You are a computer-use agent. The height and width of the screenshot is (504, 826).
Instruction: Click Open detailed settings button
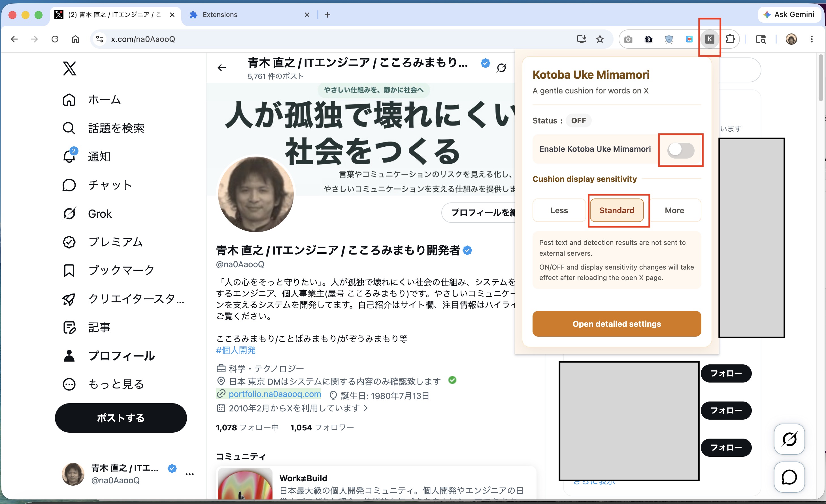click(617, 324)
